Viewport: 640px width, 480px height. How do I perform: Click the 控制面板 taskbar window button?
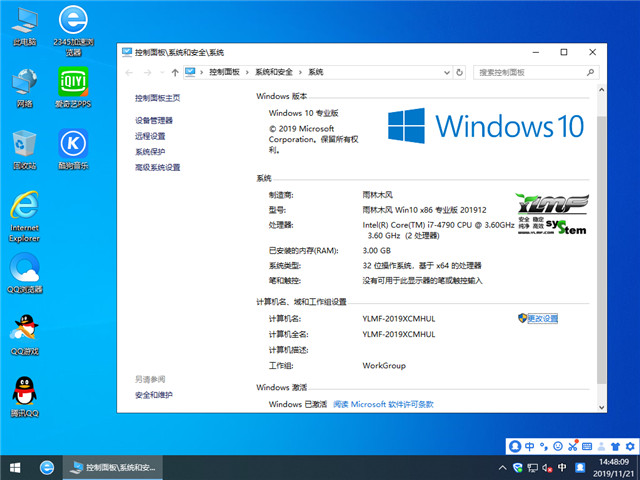113,468
